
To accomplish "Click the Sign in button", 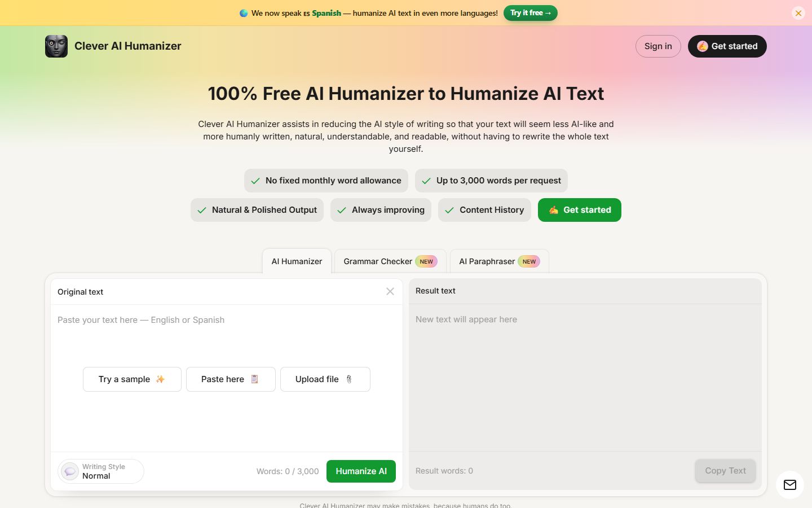I will click(658, 46).
